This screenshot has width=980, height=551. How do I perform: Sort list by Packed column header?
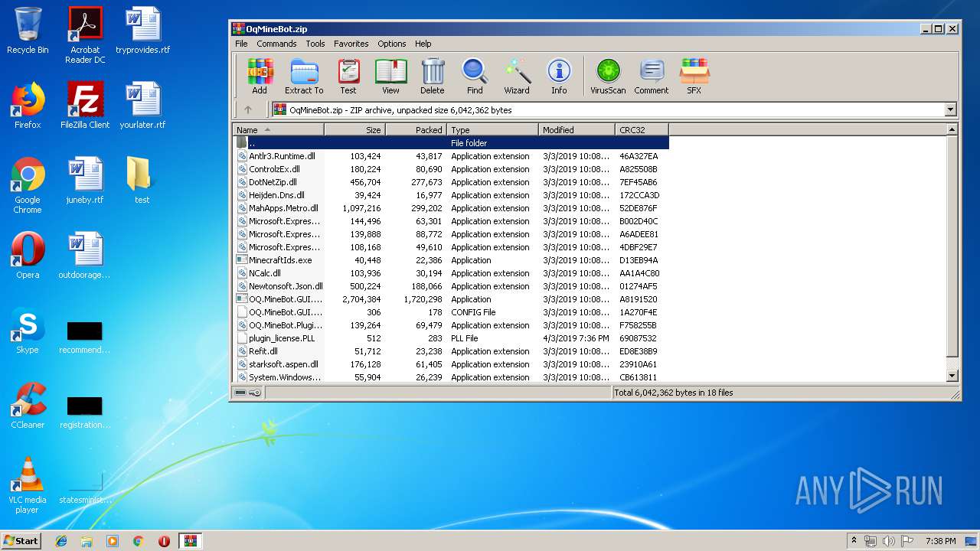click(416, 129)
